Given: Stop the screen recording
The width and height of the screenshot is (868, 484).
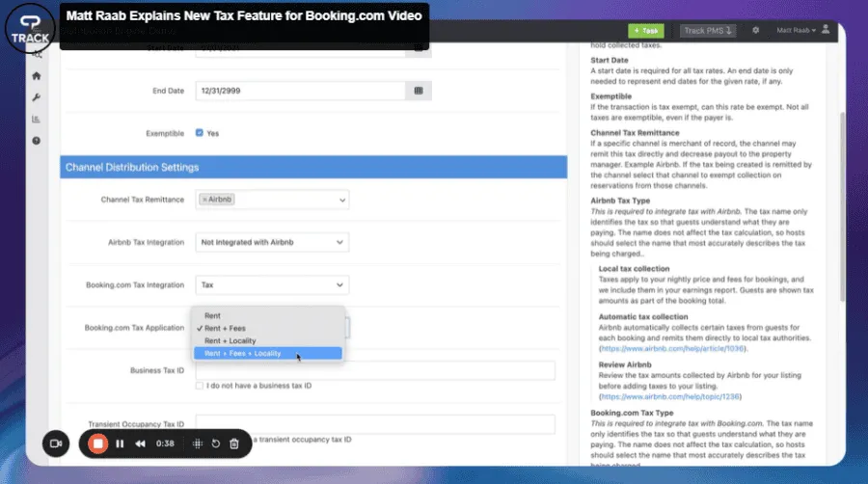Looking at the screenshot, I should [x=98, y=444].
